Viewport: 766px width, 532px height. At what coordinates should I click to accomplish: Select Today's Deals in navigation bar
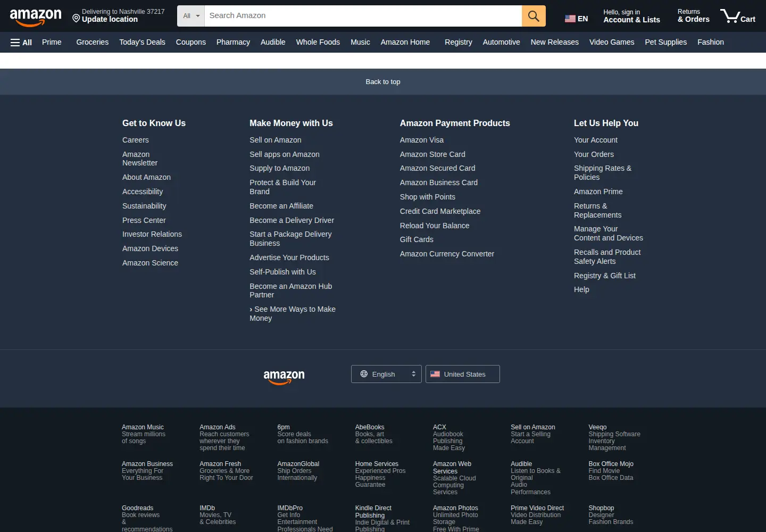[x=142, y=42]
